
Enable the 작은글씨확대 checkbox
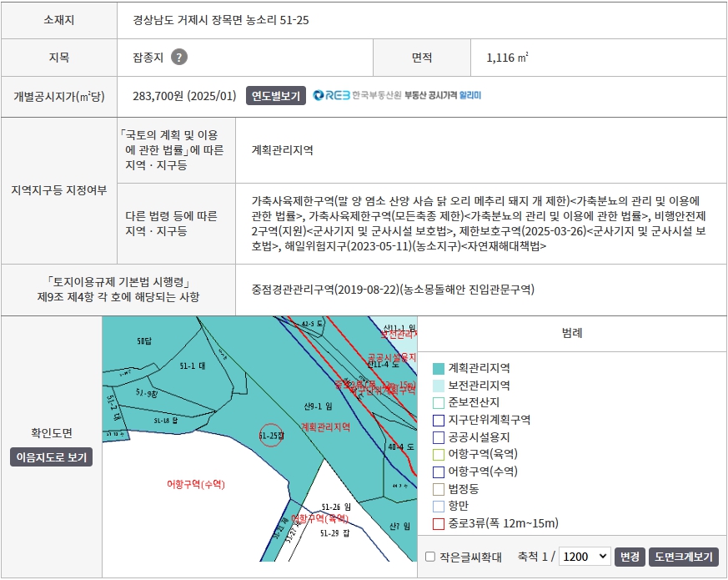pos(430,557)
